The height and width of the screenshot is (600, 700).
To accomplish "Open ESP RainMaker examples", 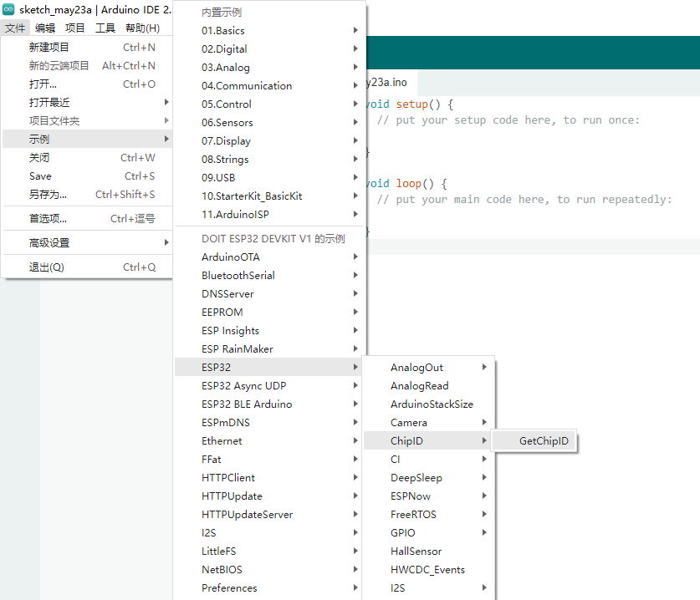I will pyautogui.click(x=269, y=348).
